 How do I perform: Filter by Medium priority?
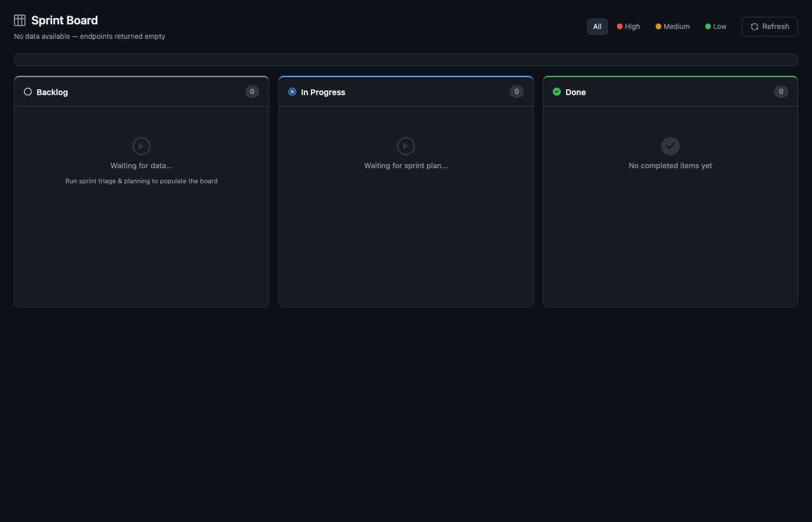673,27
